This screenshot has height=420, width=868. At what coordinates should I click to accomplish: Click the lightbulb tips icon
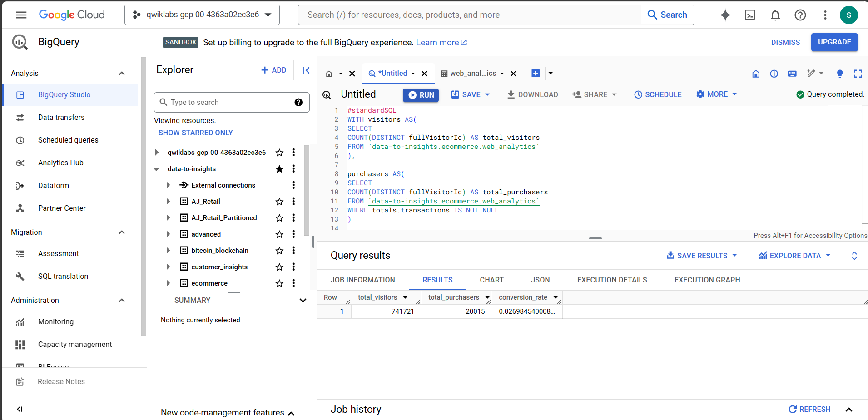pos(840,74)
